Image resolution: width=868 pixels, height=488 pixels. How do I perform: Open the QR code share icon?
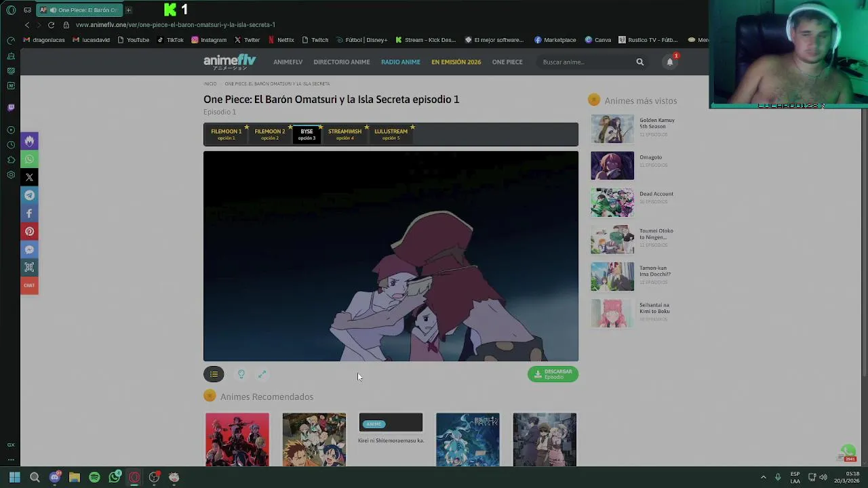click(29, 268)
